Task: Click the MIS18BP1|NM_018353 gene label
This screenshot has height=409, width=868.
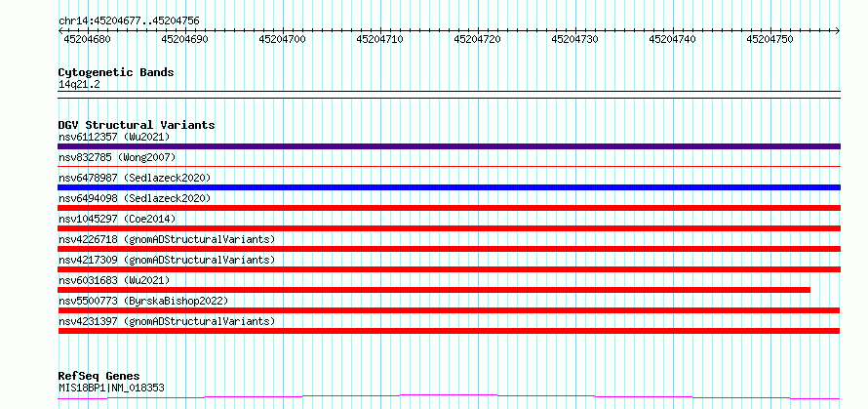Action: (x=111, y=388)
